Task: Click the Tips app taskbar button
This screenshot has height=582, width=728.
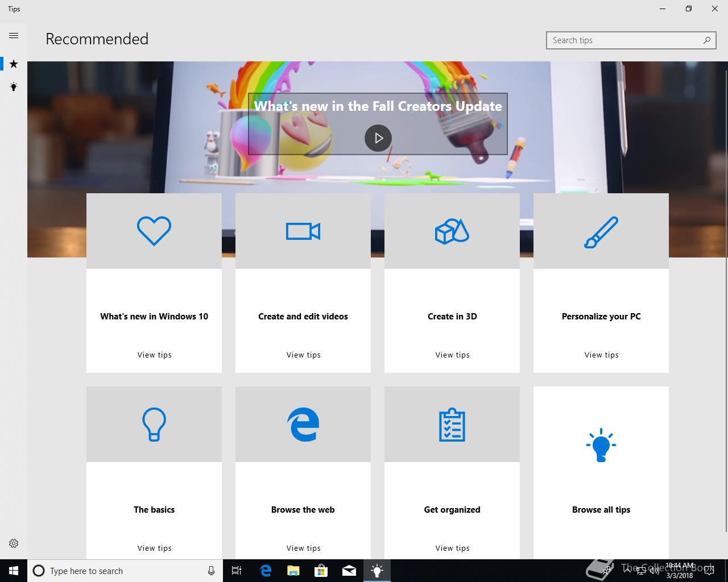Action: (x=377, y=571)
